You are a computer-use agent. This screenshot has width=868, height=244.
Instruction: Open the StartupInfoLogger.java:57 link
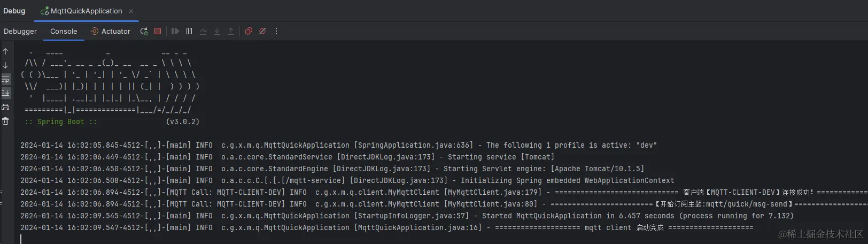(413, 216)
